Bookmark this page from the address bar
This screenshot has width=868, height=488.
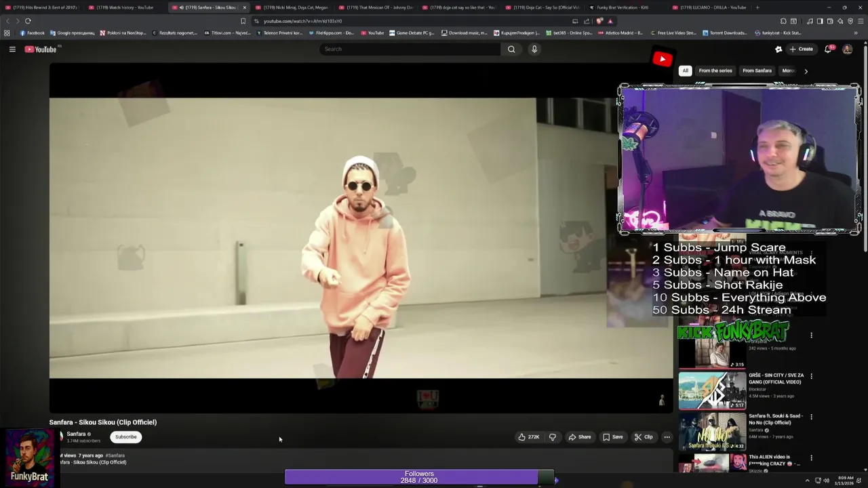(243, 21)
